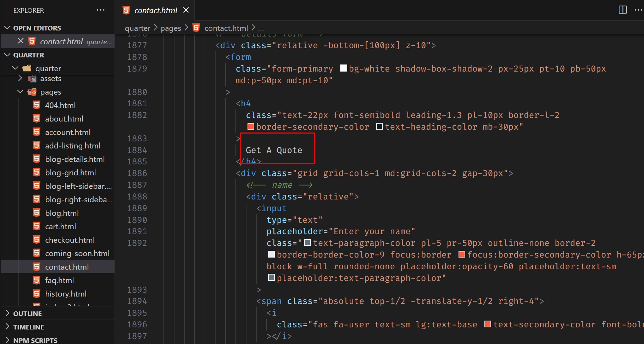Click the bg-white color swatch
The width and height of the screenshot is (644, 344).
pyautogui.click(x=343, y=68)
